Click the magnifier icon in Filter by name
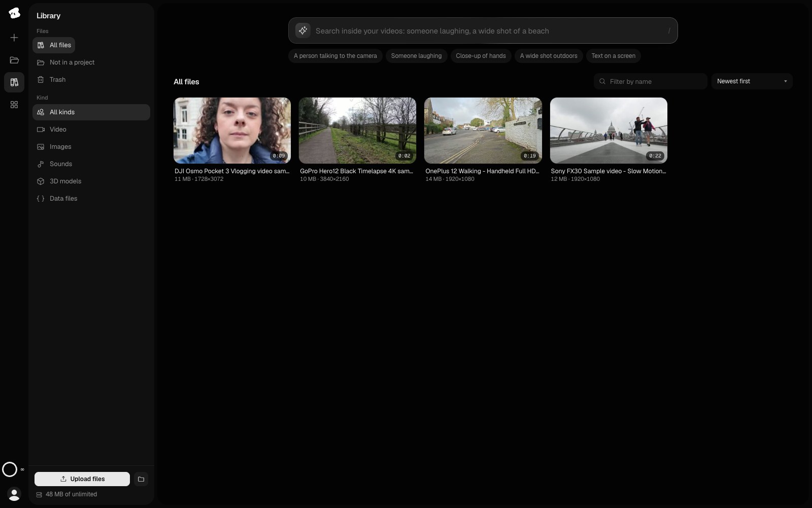Viewport: 812px width, 508px height. [x=602, y=81]
